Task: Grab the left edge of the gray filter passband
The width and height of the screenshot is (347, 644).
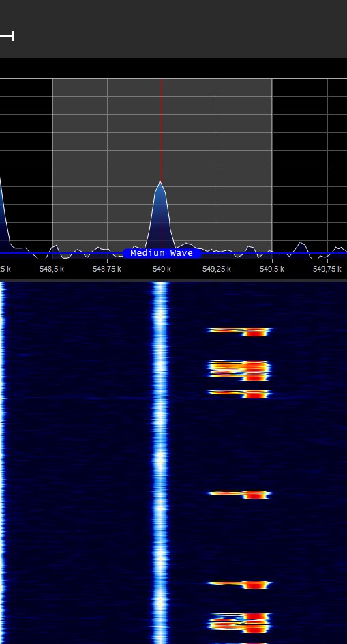Action: 52,164
